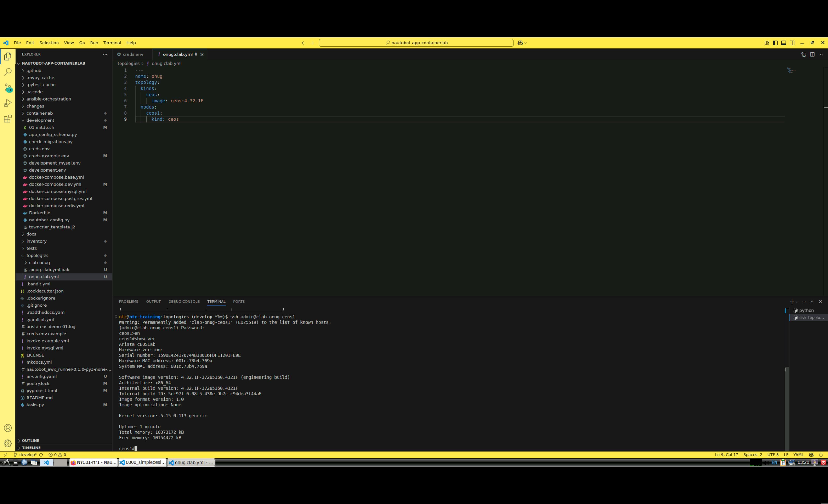Open the Manage gear icon
Screen dimensions: 828x504
pos(8,443)
